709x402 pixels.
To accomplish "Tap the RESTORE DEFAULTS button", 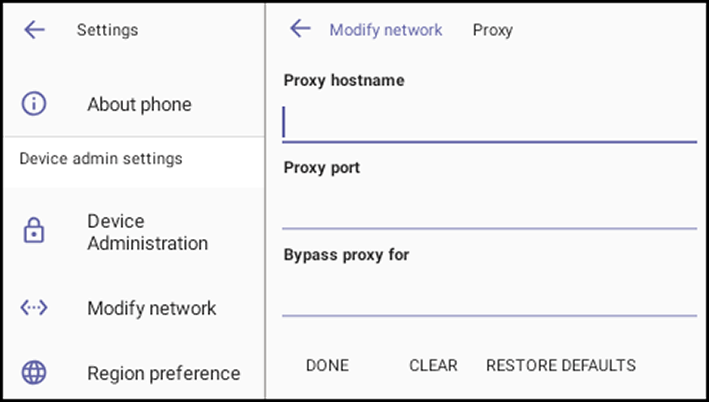I will click(x=561, y=365).
